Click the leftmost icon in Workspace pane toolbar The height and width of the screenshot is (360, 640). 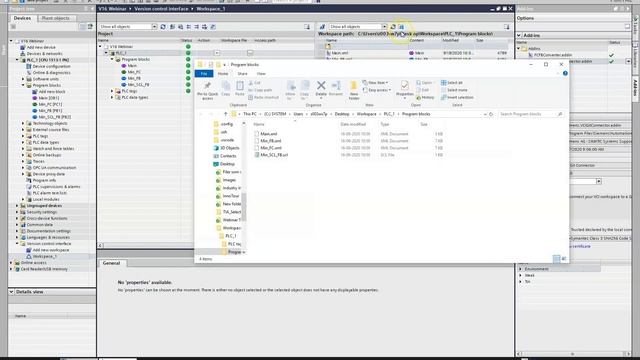[322, 27]
